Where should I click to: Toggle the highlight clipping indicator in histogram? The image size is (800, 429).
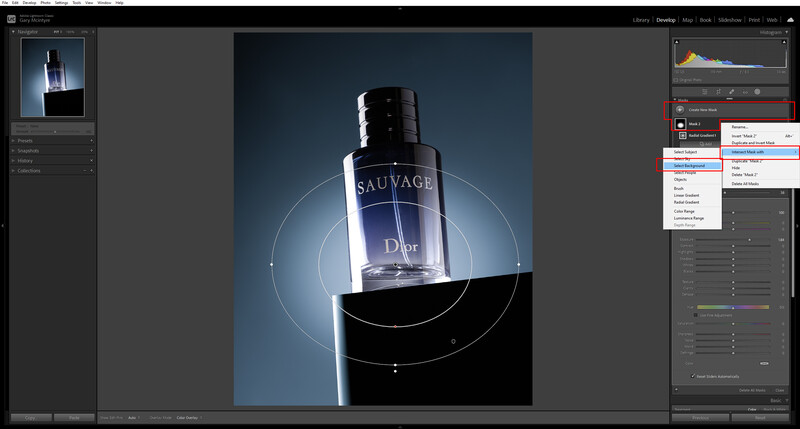[784, 42]
